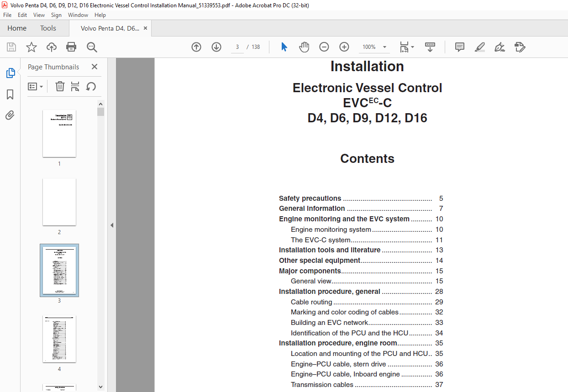The image size is (568, 392).
Task: Open the Print Pages icon in thumbnails
Action: (75, 86)
